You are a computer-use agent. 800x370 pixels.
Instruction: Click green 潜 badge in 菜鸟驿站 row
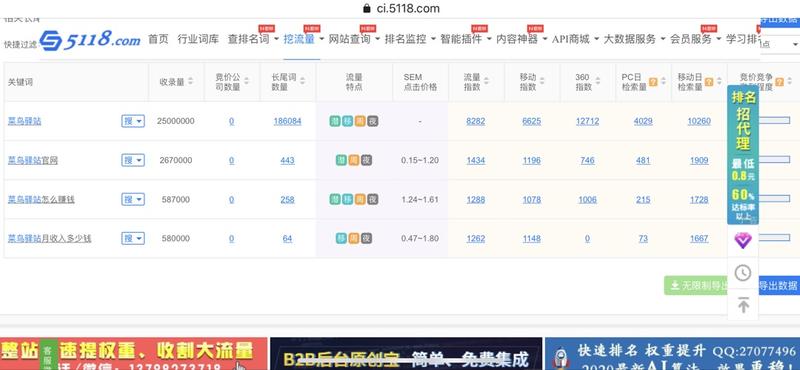tap(335, 121)
